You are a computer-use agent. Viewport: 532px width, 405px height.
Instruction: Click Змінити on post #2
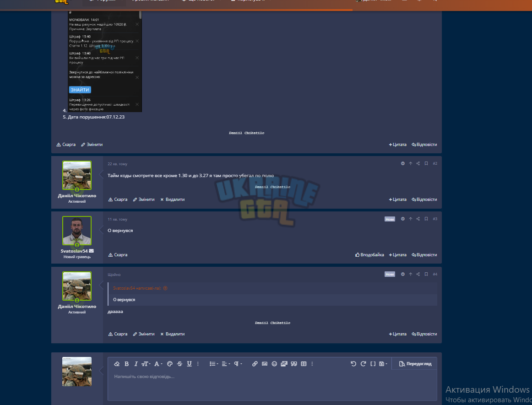143,200
